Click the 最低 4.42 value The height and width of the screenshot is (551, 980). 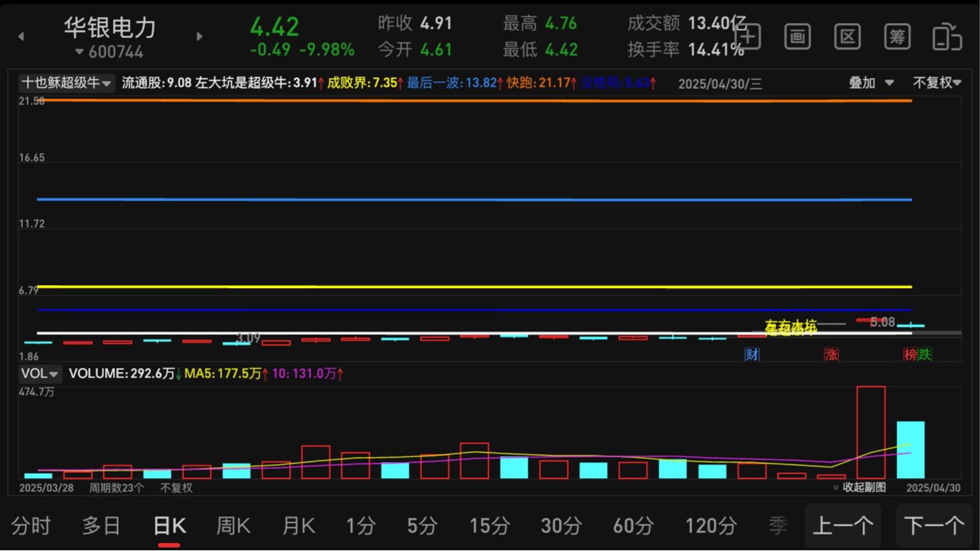pyautogui.click(x=561, y=49)
